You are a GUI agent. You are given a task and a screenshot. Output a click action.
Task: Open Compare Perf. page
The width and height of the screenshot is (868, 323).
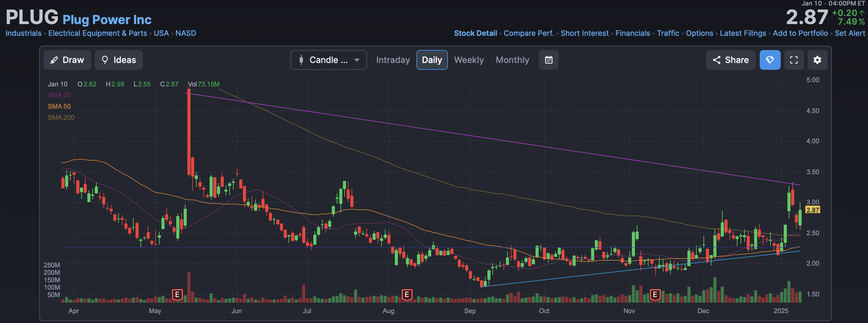(529, 33)
